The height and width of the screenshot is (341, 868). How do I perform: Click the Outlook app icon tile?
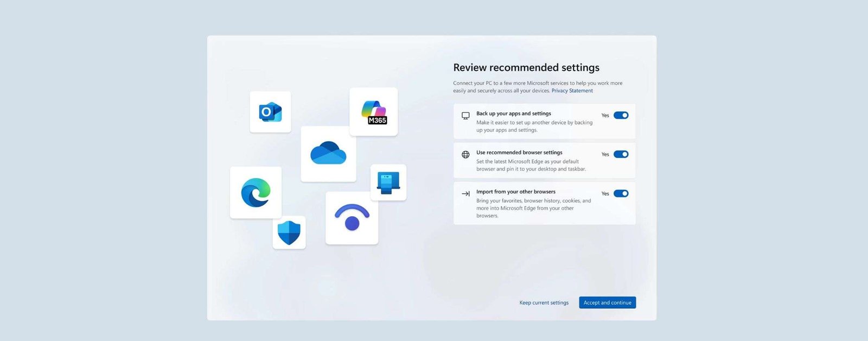click(x=270, y=112)
